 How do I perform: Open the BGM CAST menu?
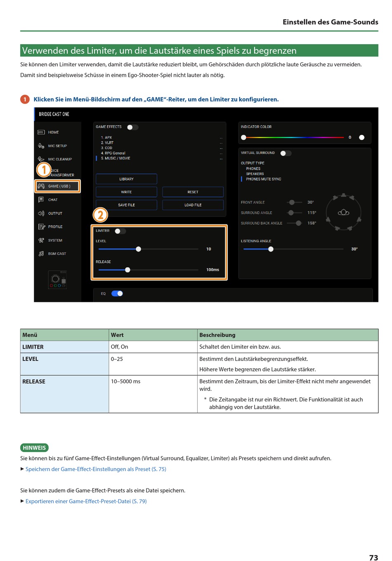(57, 254)
